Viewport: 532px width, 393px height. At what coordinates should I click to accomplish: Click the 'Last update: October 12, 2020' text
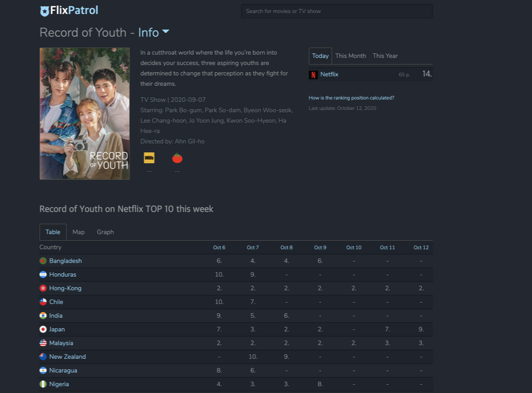pyautogui.click(x=342, y=108)
